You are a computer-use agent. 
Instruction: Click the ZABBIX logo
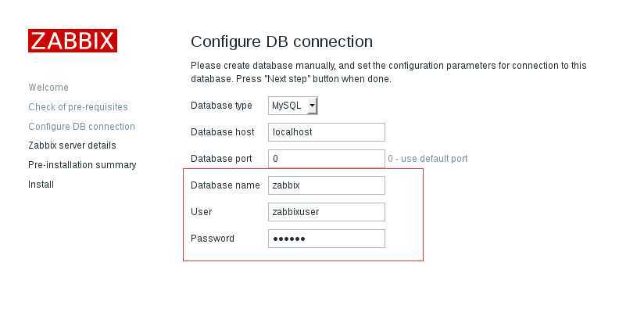click(73, 41)
